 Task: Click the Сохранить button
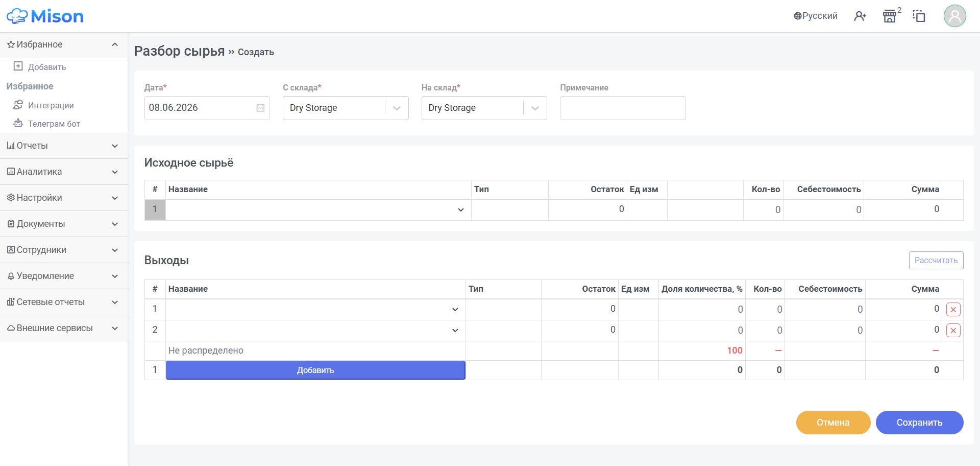coord(919,423)
